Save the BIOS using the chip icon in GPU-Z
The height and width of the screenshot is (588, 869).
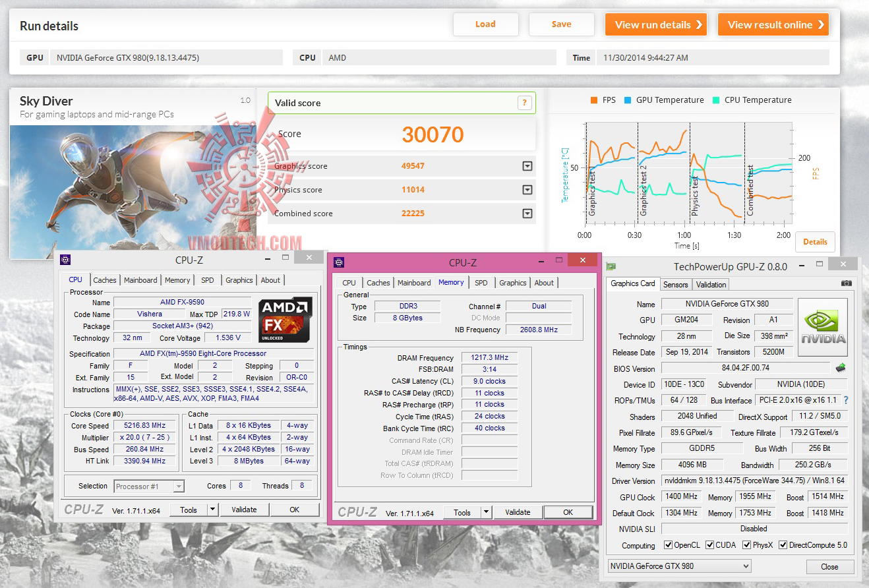[x=841, y=368]
